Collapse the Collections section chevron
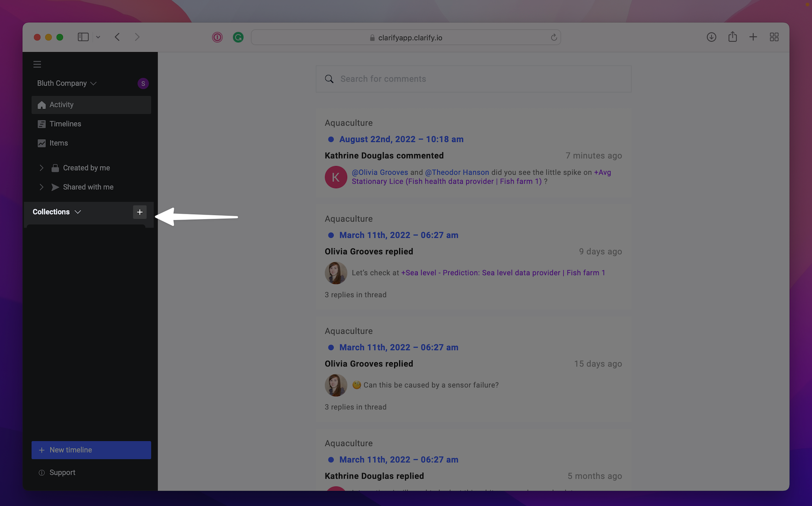 (x=78, y=212)
